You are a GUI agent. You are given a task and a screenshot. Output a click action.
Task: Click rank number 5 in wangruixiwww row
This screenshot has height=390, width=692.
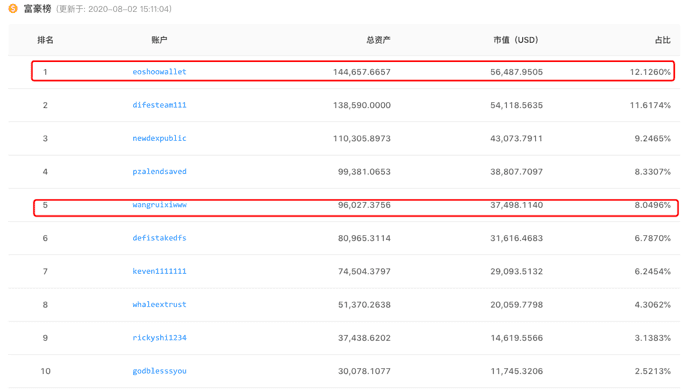click(45, 205)
